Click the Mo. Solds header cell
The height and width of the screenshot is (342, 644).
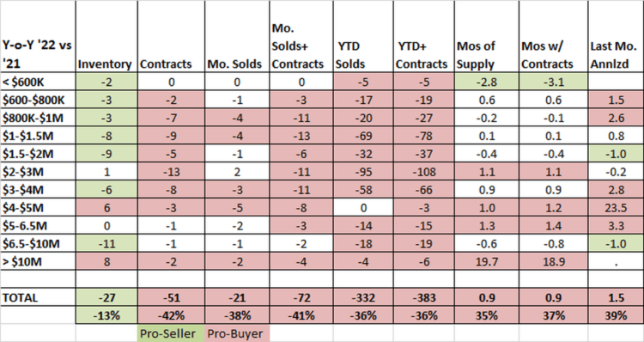(x=237, y=37)
